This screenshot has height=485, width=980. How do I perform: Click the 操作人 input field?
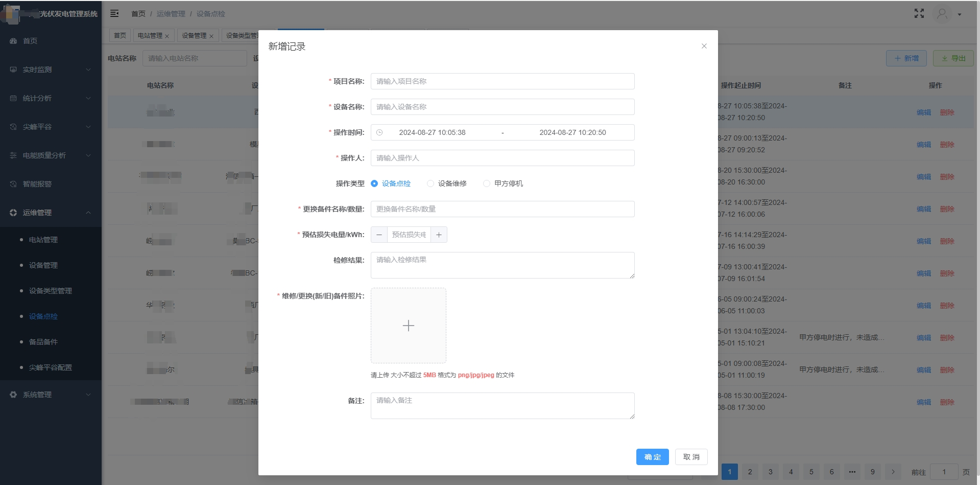tap(503, 158)
